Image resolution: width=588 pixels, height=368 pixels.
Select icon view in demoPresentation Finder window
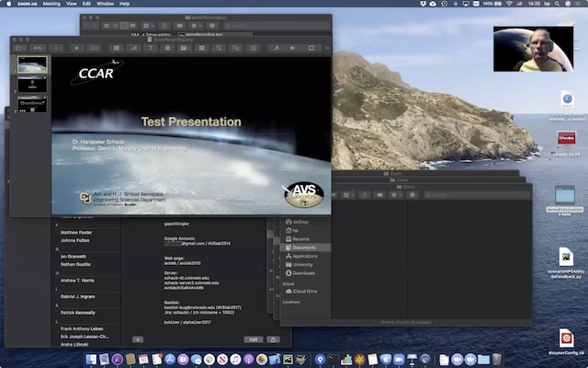click(107, 26)
